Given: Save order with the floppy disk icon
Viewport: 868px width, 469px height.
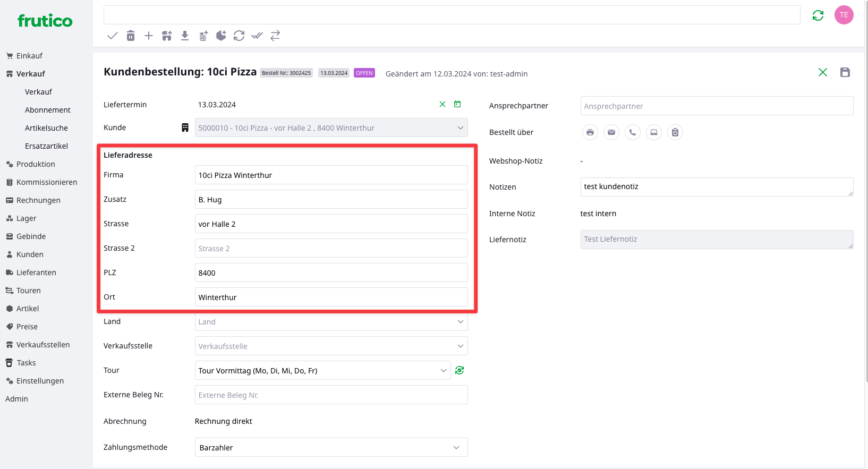Looking at the screenshot, I should (845, 72).
